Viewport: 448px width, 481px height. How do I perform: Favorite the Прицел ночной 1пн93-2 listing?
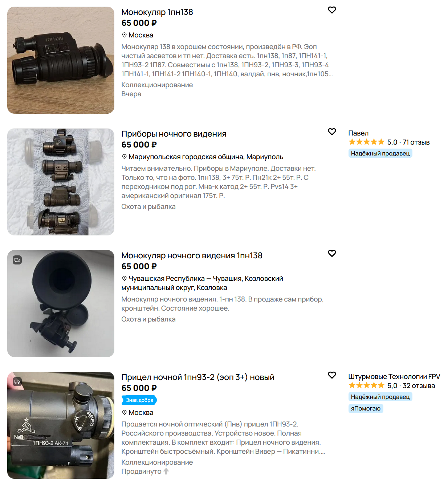[332, 375]
